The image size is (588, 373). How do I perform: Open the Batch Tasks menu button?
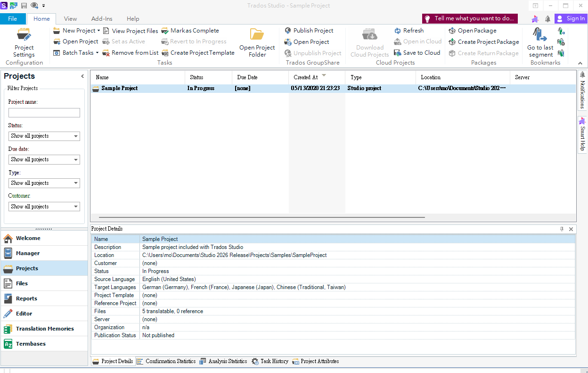coord(76,53)
